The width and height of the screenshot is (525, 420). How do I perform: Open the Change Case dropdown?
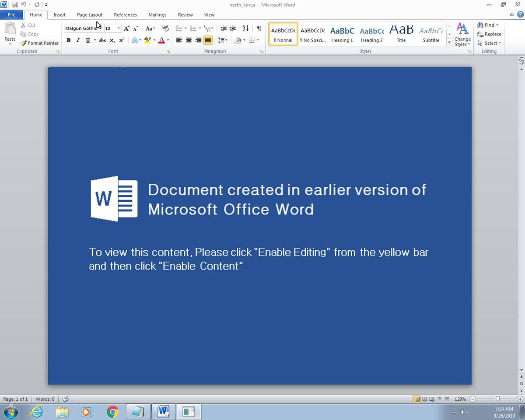point(150,28)
